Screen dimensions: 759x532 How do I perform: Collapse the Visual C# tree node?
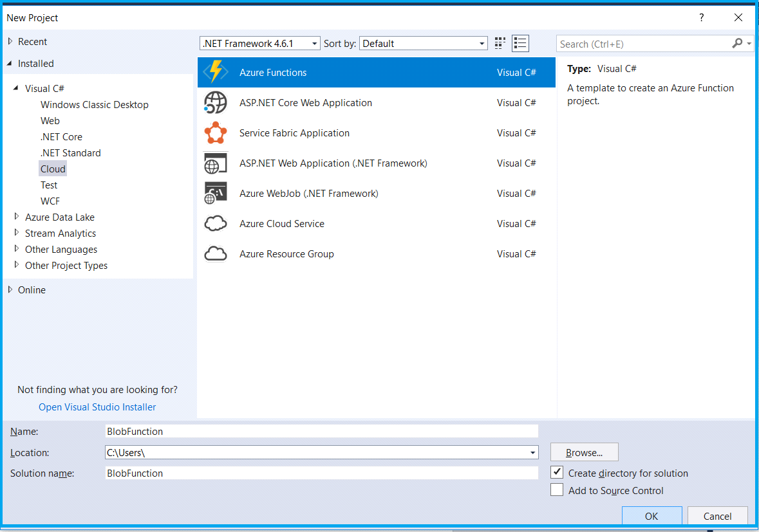[16, 88]
